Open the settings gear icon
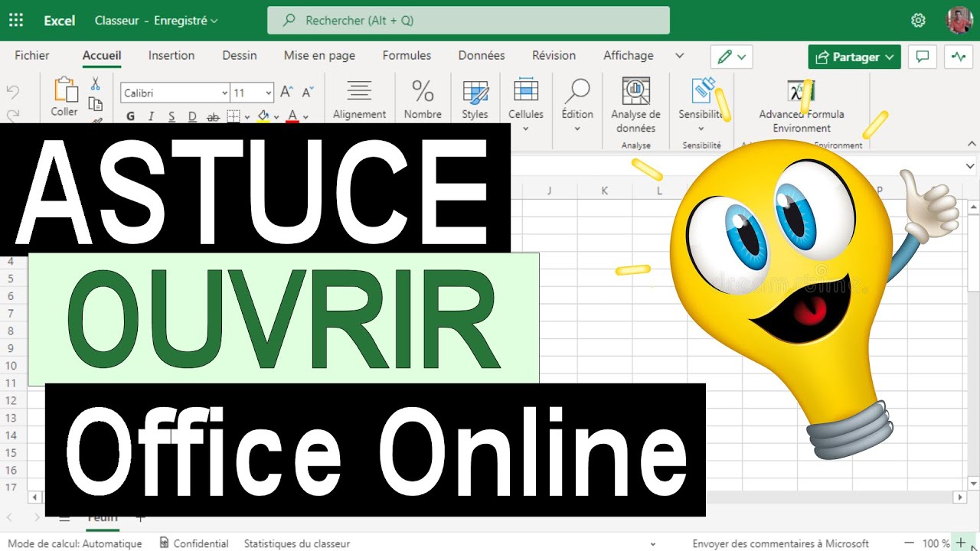 (919, 21)
